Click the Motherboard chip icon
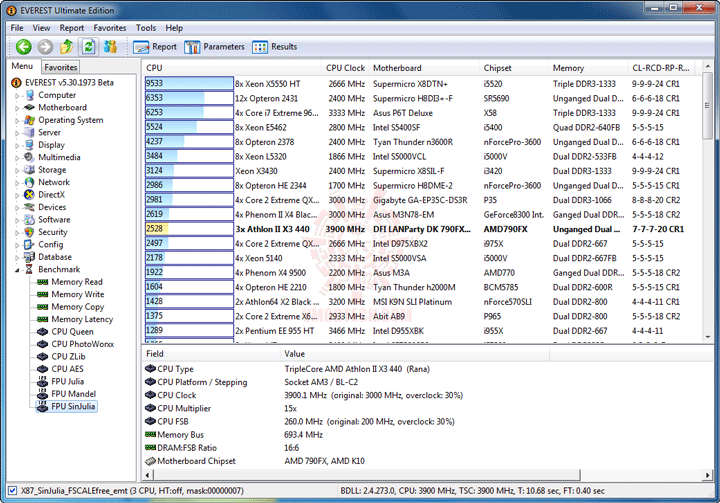Image resolution: width=720 pixels, height=503 pixels. (29, 107)
